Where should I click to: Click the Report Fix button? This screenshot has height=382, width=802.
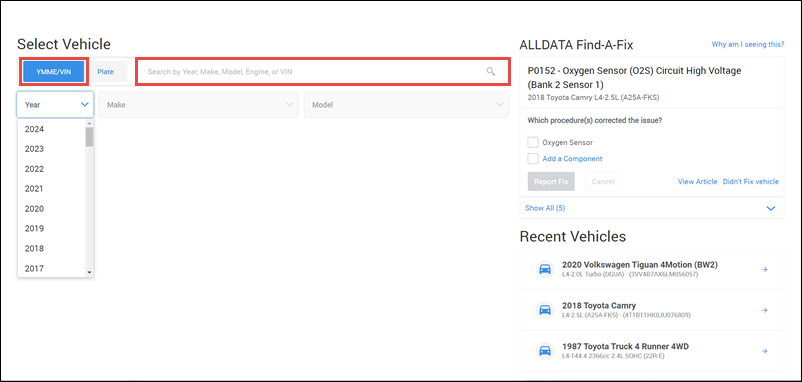[x=551, y=182]
